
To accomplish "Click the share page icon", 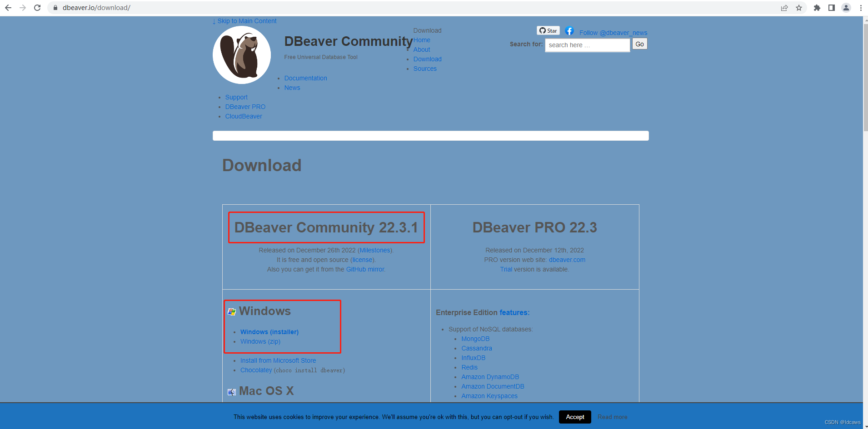I will (x=784, y=8).
